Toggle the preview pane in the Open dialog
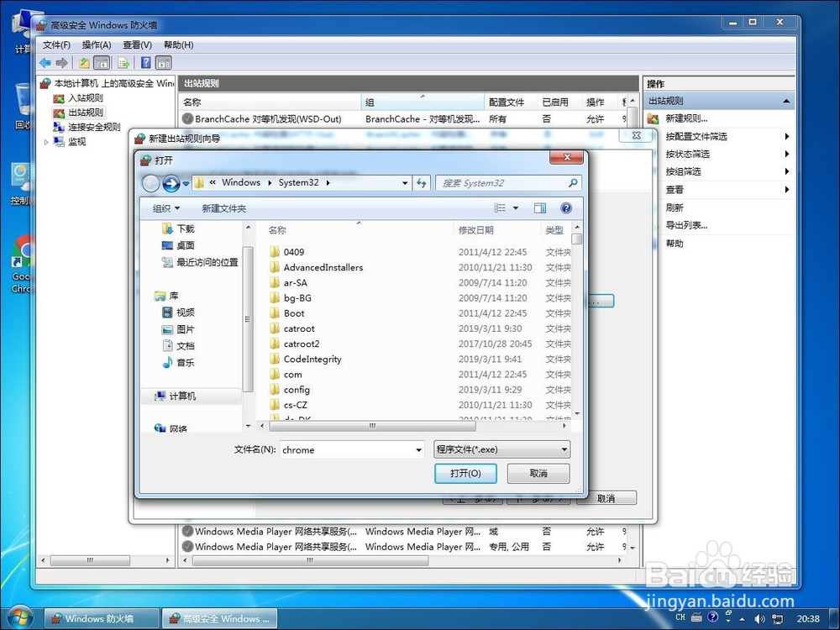The width and height of the screenshot is (840, 630). pyautogui.click(x=540, y=207)
